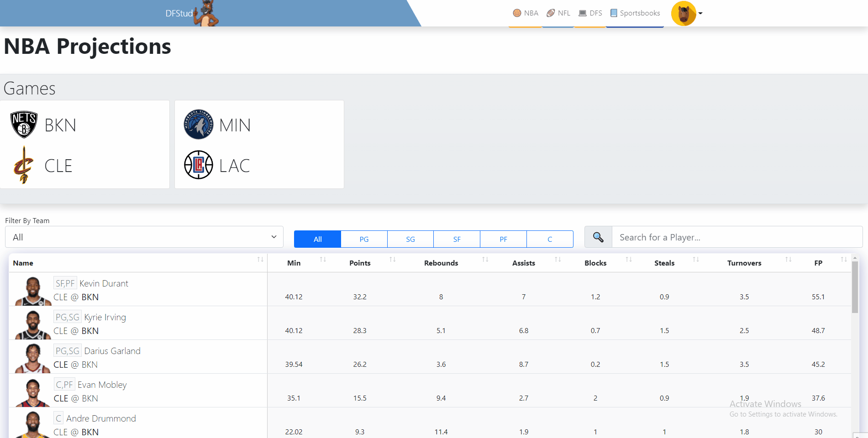
Task: Sort table by Turnovers column arrows
Action: click(788, 260)
